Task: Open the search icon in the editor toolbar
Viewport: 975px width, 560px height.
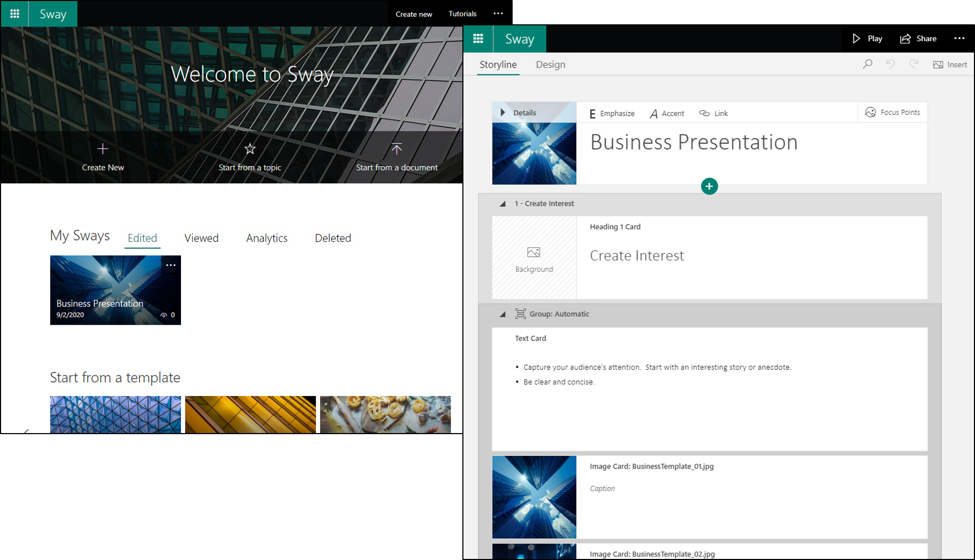Action: point(868,64)
